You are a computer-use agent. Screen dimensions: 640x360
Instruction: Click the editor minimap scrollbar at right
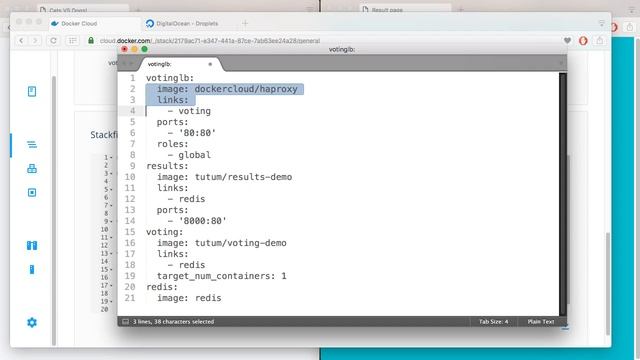tap(563, 193)
